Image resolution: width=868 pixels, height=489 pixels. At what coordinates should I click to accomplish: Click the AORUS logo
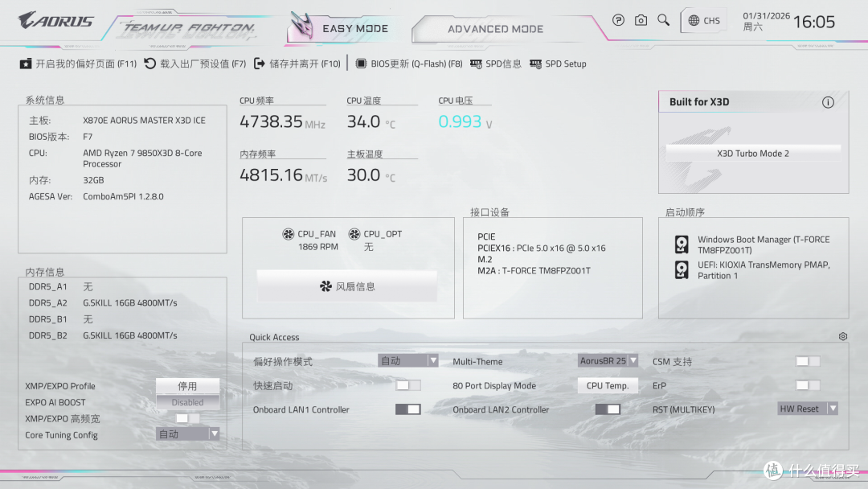[56, 21]
